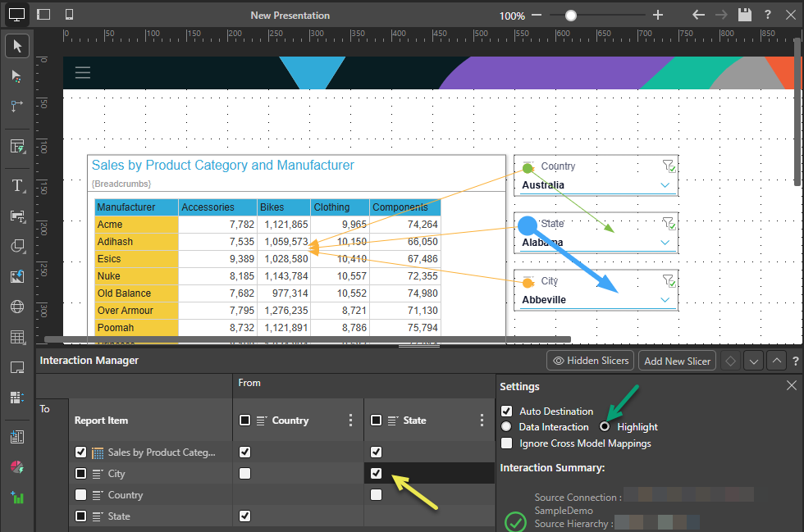
Task: Switch to phone layout view icon
Action: point(69,15)
